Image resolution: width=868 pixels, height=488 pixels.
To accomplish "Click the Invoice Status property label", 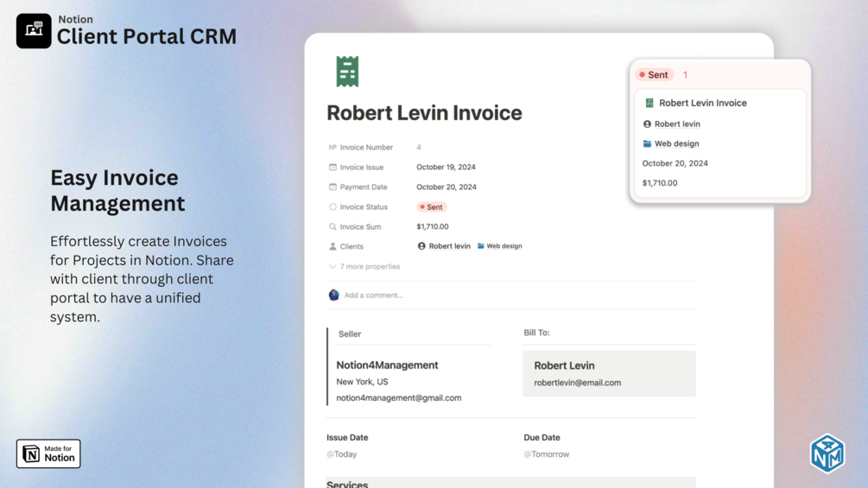I will tap(364, 207).
